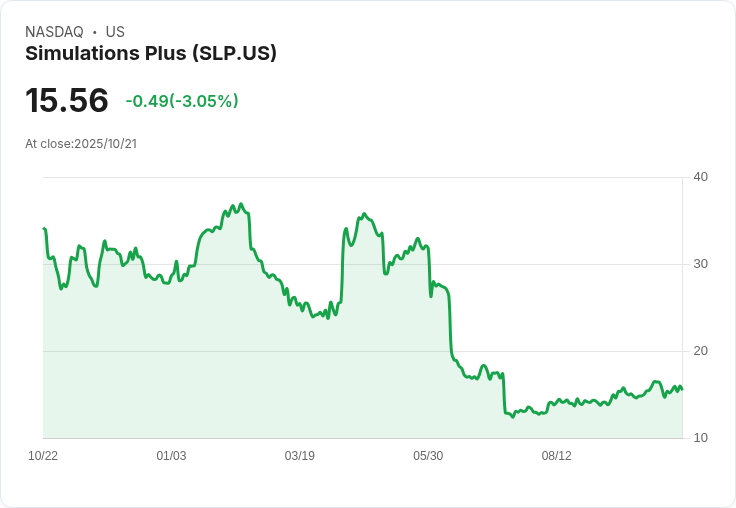
Task: Click the At close date text
Action: pos(81,144)
